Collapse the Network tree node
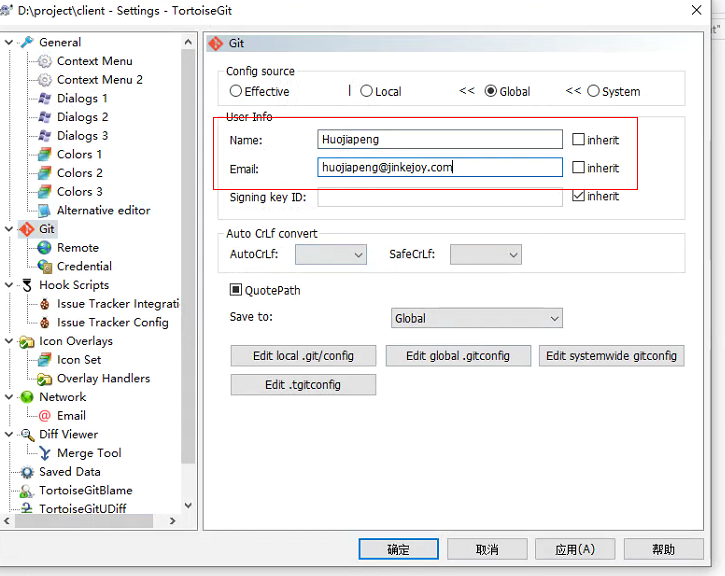The image size is (725, 576). tap(8, 397)
